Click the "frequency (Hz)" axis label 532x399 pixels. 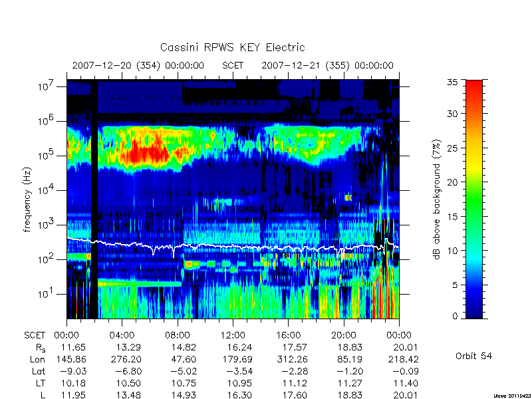coord(27,199)
